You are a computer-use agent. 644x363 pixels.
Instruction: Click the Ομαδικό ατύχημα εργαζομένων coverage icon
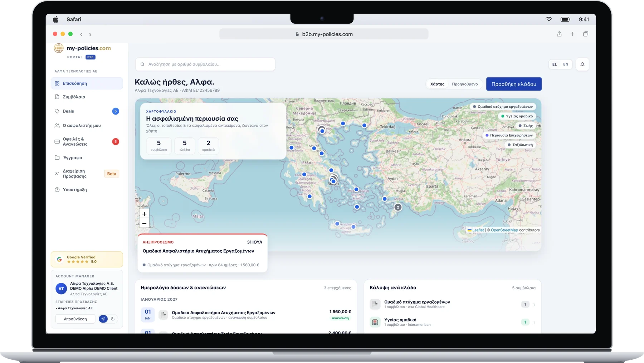point(375,304)
